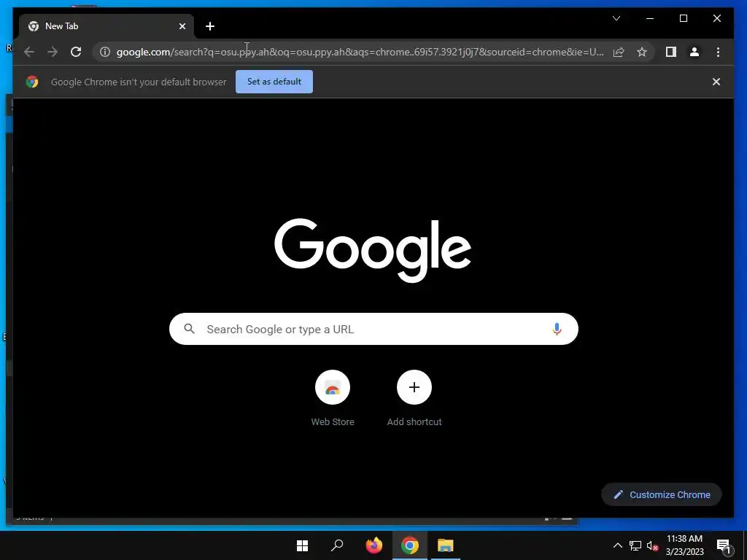The height and width of the screenshot is (560, 747).
Task: Go back using the back arrow
Action: 29,52
